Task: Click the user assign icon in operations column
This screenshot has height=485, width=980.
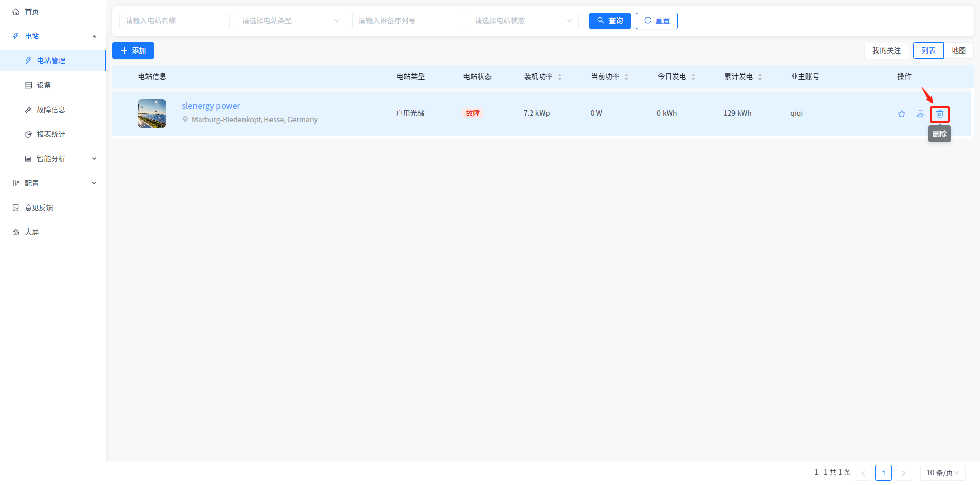Action: 920,114
